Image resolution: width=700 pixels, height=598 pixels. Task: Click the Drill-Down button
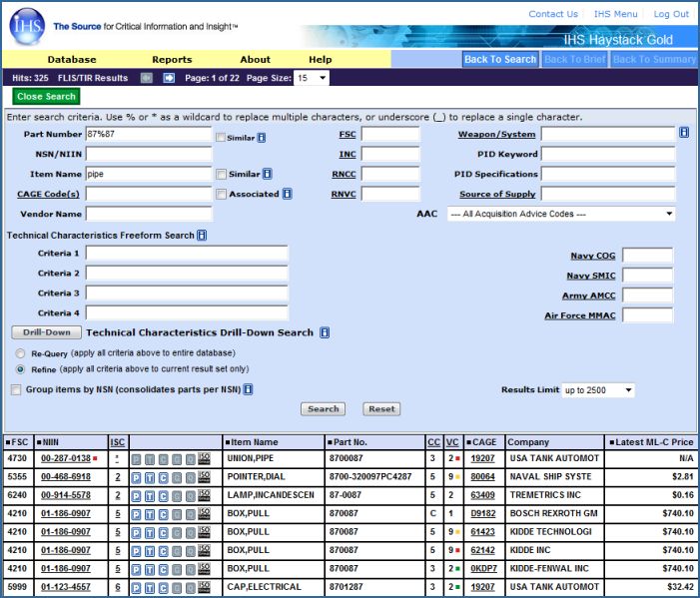click(46, 332)
